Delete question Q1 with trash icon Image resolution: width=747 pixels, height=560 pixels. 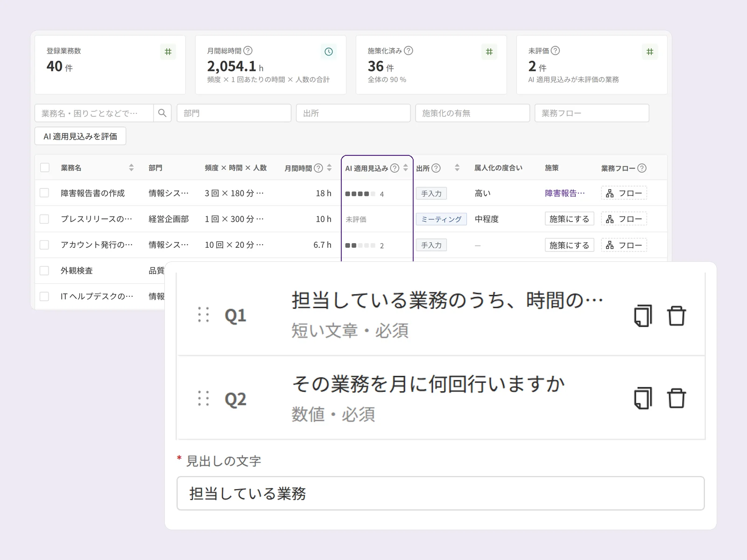click(x=676, y=316)
